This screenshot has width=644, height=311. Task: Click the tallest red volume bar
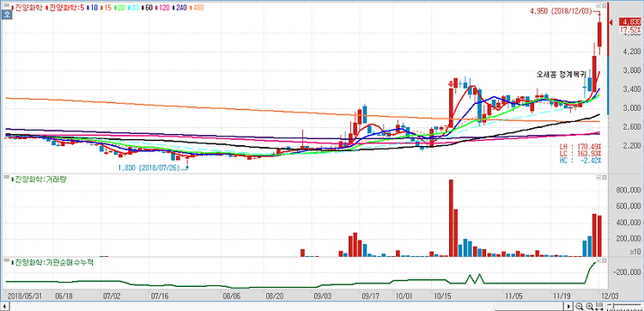tap(451, 218)
